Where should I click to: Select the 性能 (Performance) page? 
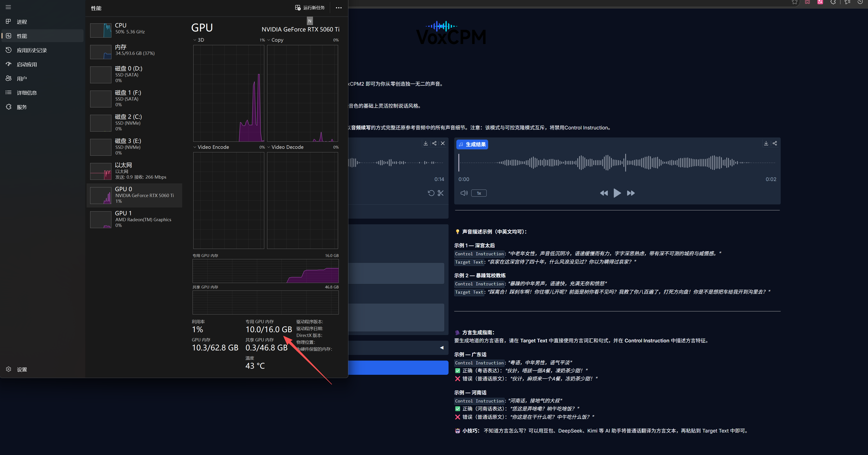pos(42,36)
